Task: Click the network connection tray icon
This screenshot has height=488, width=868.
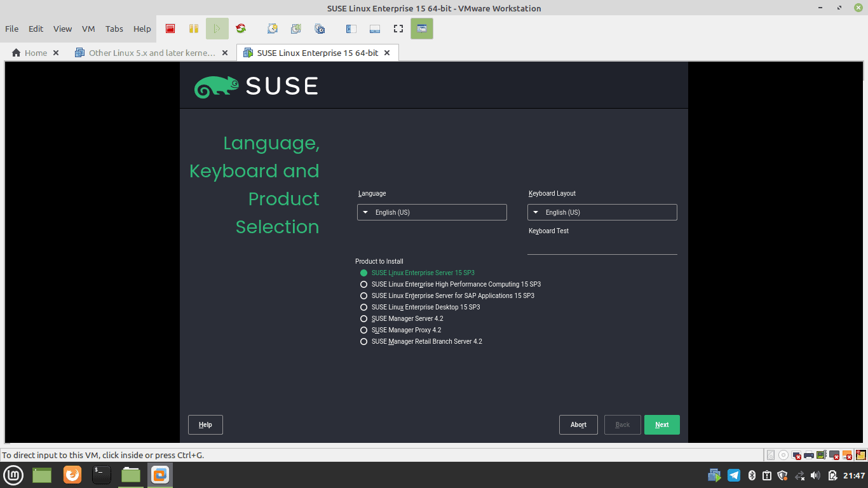Action: 800,475
